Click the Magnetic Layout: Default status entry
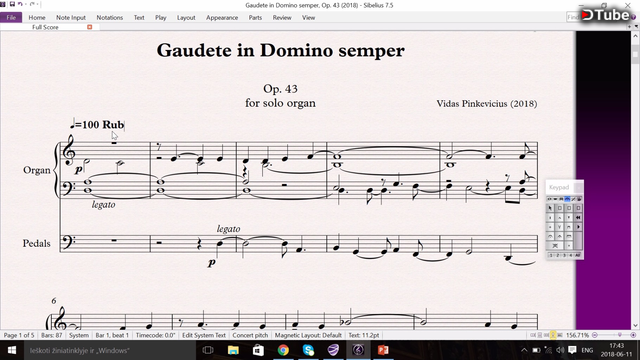 (308, 335)
